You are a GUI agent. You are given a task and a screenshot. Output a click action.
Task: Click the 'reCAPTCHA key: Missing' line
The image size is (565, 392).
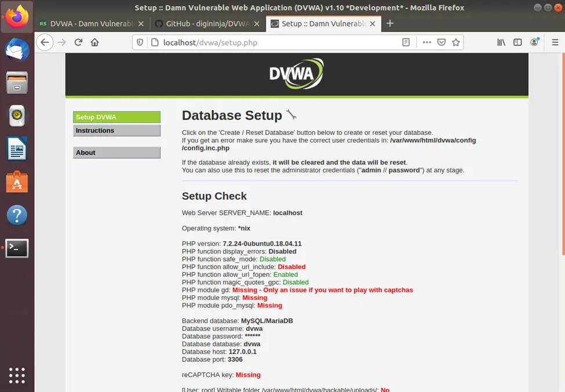(x=221, y=375)
